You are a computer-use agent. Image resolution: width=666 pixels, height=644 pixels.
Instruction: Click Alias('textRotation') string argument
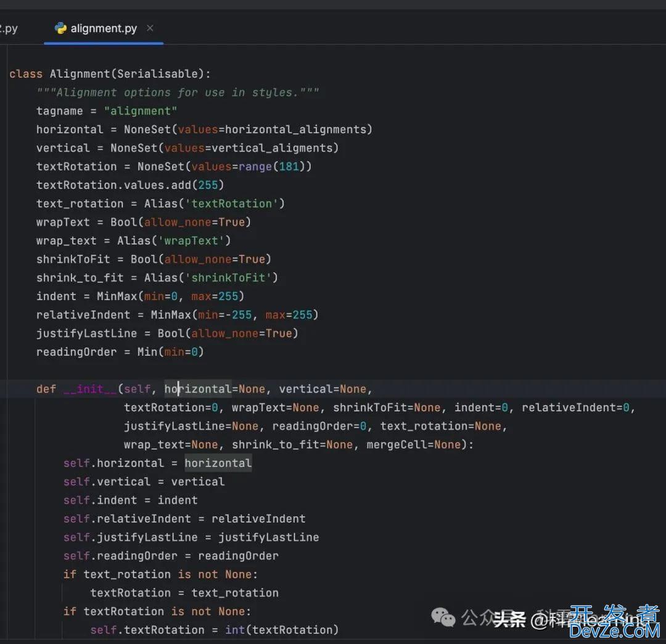pyautogui.click(x=232, y=203)
